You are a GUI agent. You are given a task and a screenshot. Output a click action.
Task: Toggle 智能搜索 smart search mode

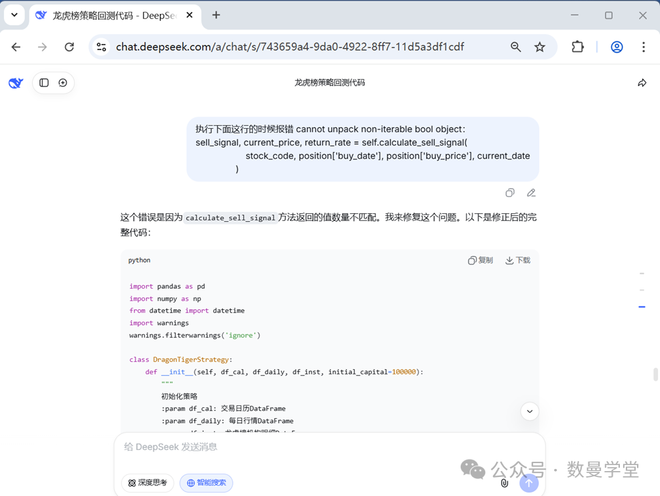[x=205, y=483]
